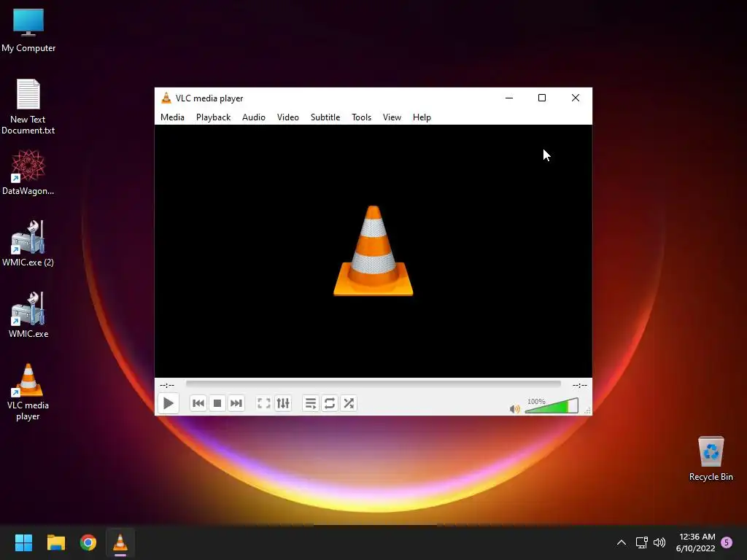The width and height of the screenshot is (747, 560).
Task: Open notification center badge showing 5
Action: [727, 542]
